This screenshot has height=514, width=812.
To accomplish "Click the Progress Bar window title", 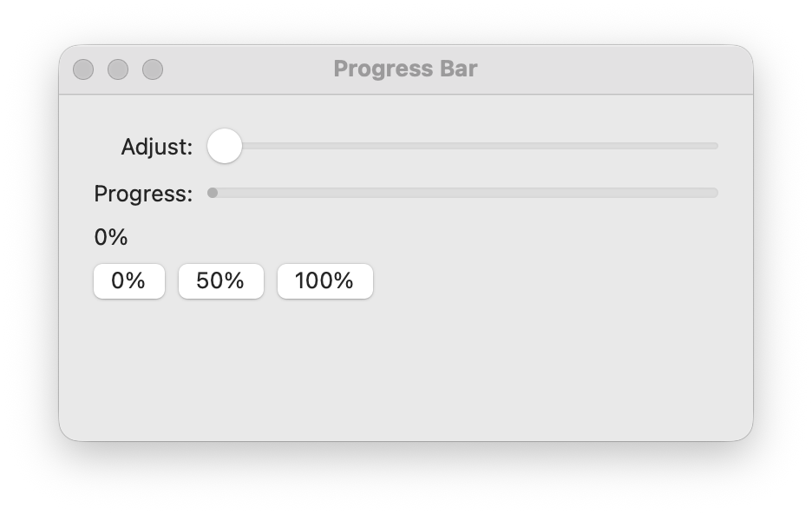I will 405,69.
